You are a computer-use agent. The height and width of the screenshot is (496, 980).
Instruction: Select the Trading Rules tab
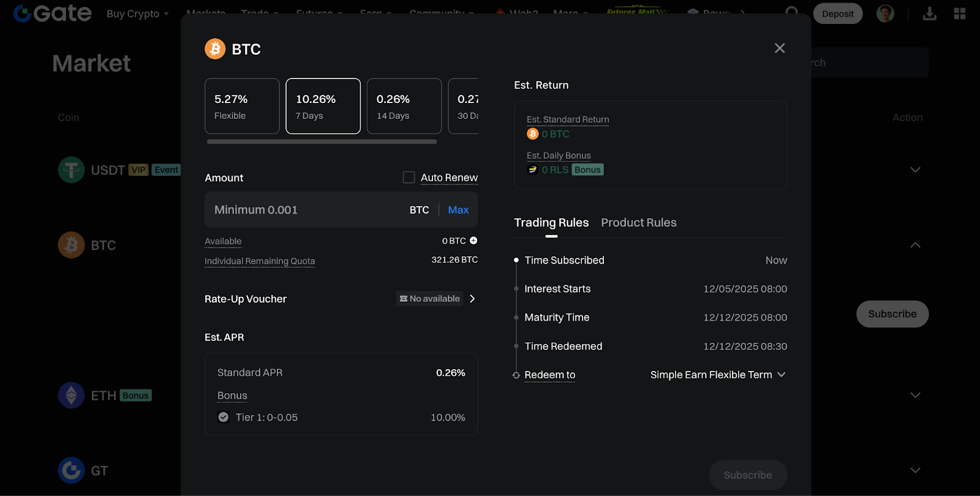click(551, 223)
